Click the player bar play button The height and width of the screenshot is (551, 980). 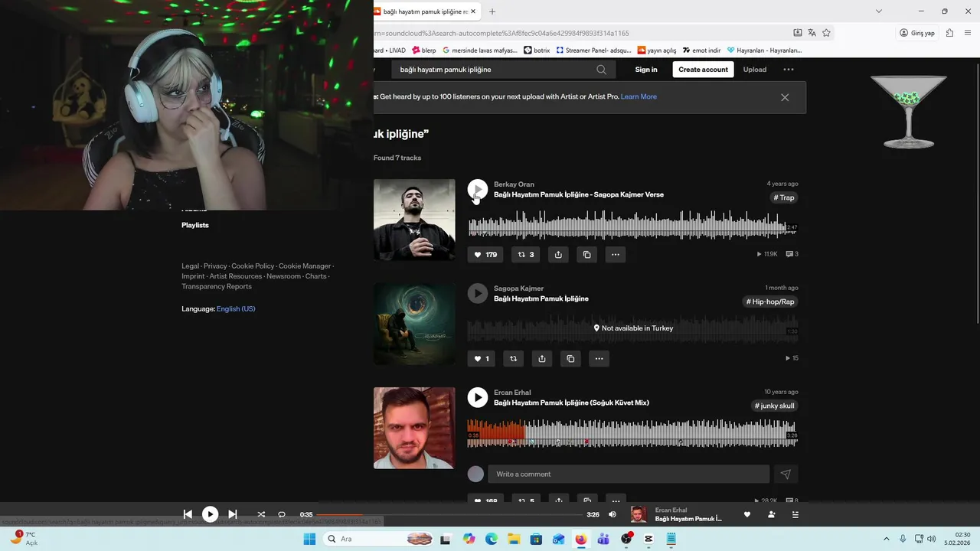[210, 514]
